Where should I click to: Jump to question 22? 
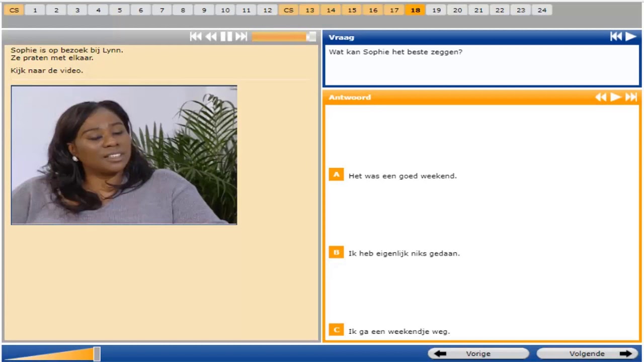(x=500, y=10)
